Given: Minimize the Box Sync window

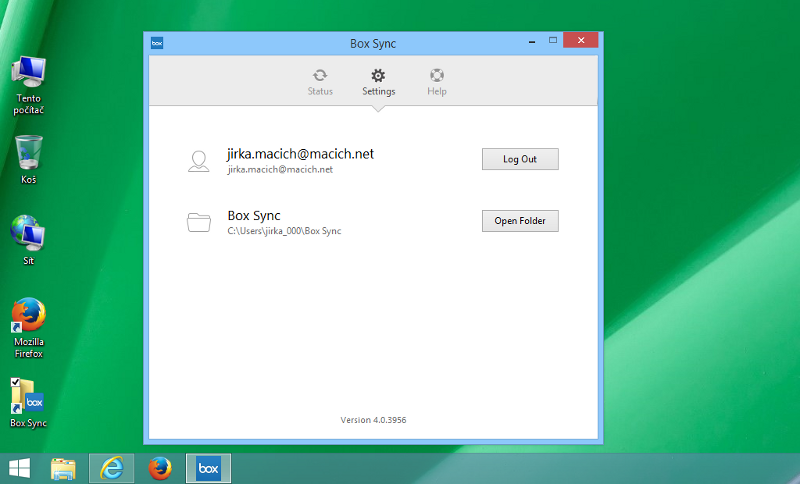Looking at the screenshot, I should pos(532,41).
